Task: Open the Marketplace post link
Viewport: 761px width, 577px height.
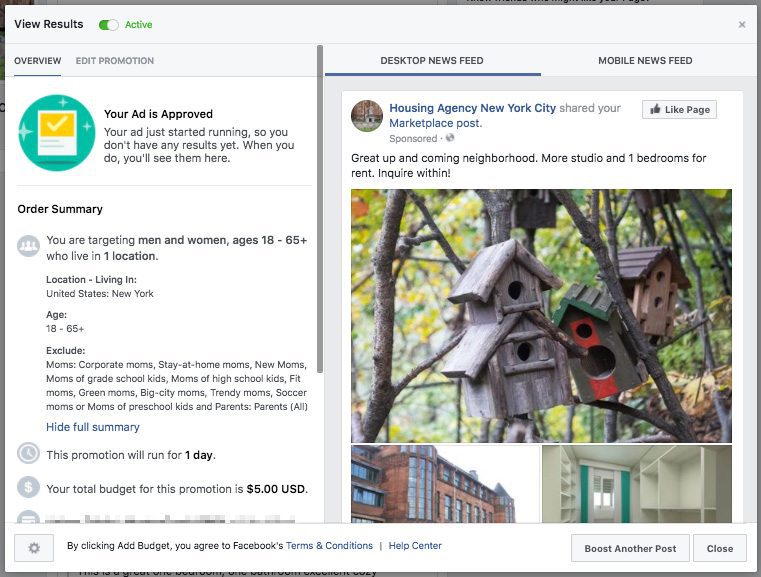Action: (x=435, y=123)
